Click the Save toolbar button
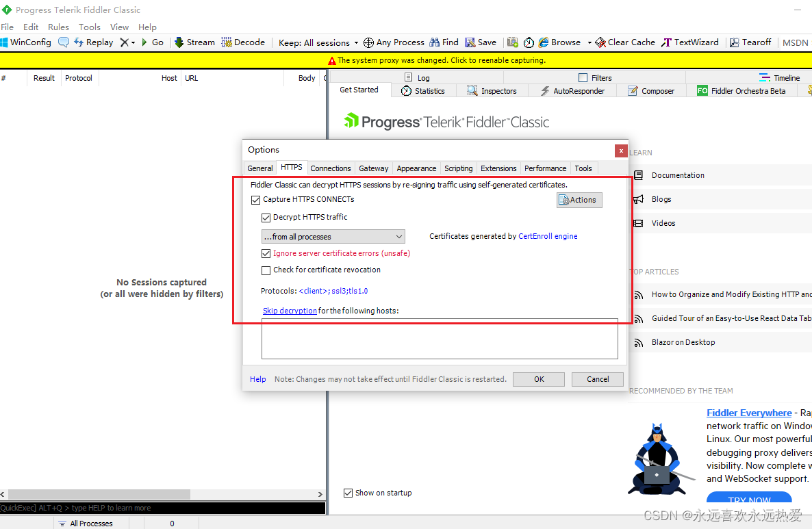The width and height of the screenshot is (812, 529). (x=481, y=42)
